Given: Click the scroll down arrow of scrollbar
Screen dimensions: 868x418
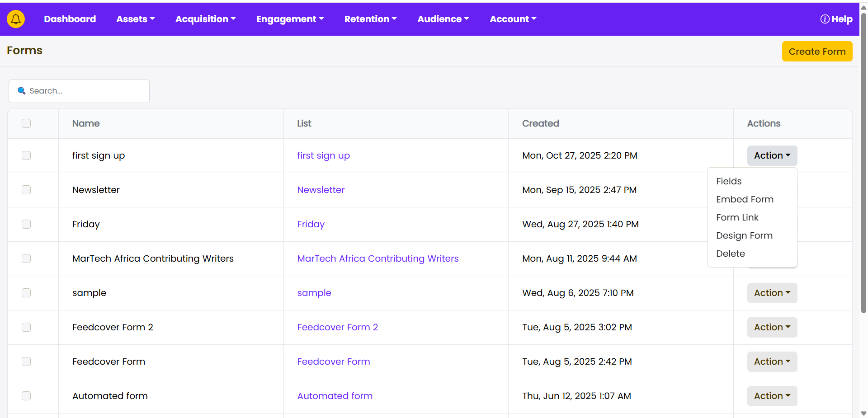Looking at the screenshot, I should [x=863, y=413].
